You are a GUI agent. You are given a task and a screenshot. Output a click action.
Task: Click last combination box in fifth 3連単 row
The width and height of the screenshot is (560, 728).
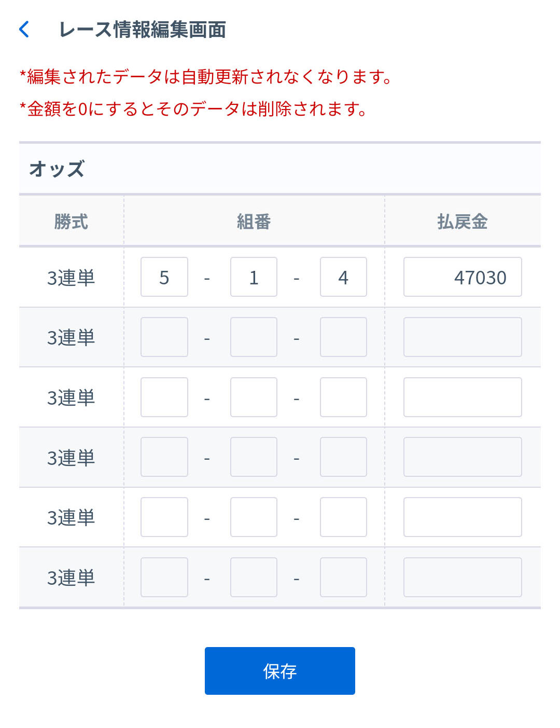343,517
